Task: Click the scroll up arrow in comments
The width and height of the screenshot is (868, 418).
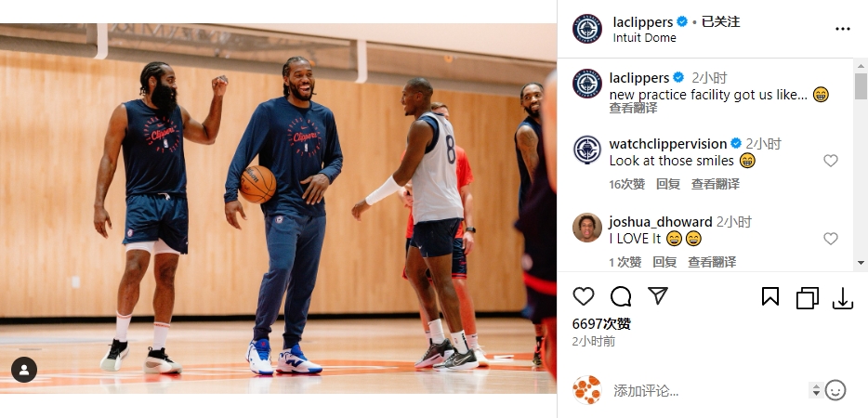Action: 861,67
